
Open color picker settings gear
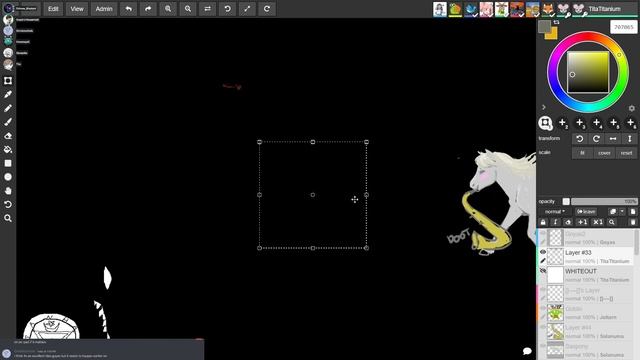tap(631, 108)
